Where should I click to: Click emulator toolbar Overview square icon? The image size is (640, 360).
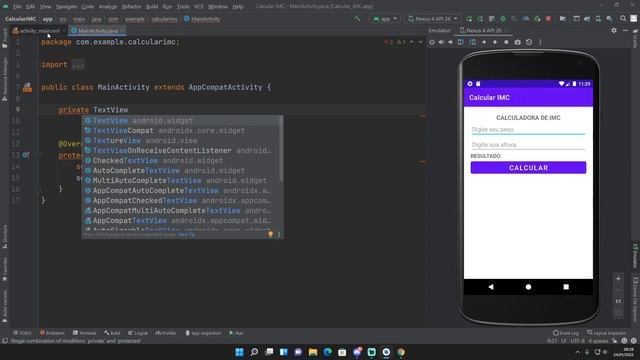tap(506, 42)
